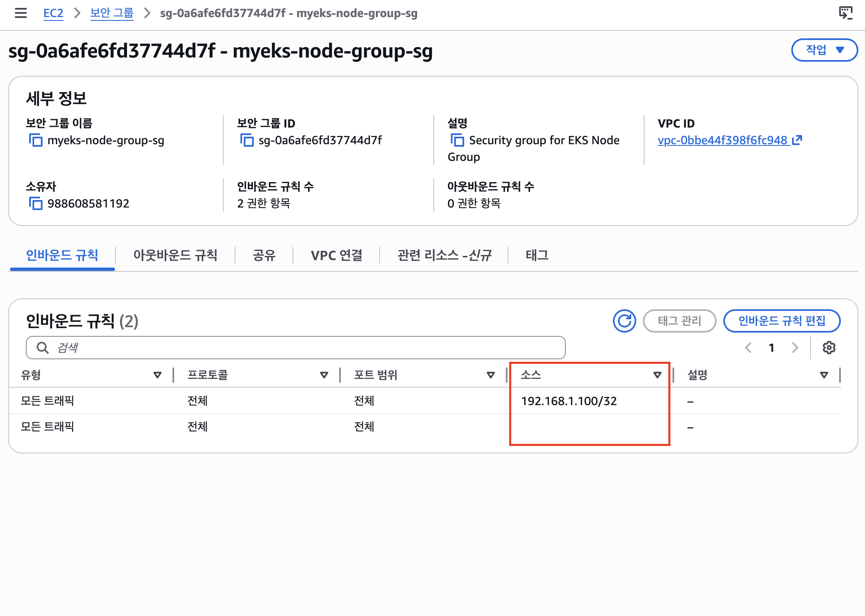Refresh the inbound rules list
Viewport: 865px width, 616px height.
click(624, 321)
